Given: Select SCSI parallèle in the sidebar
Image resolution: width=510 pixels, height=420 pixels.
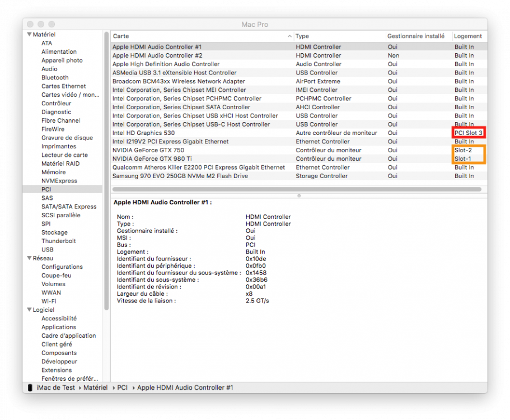Looking at the screenshot, I should 61,215.
